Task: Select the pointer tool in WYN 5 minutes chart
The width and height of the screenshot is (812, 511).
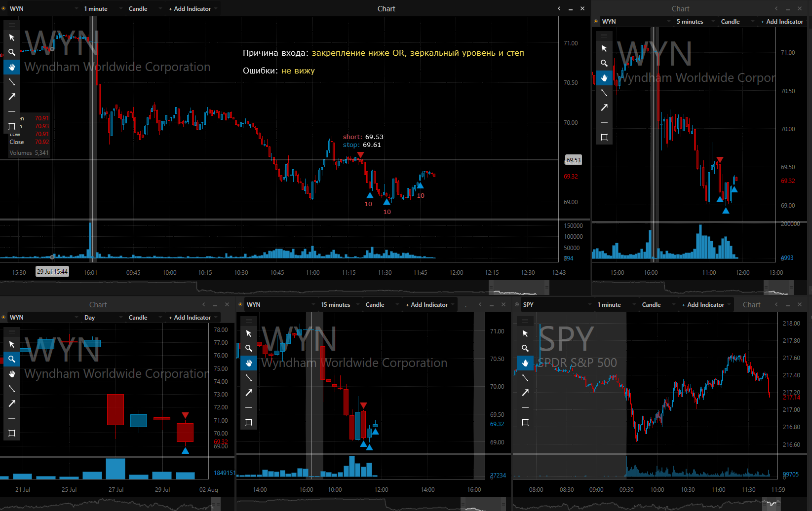Action: pos(604,48)
